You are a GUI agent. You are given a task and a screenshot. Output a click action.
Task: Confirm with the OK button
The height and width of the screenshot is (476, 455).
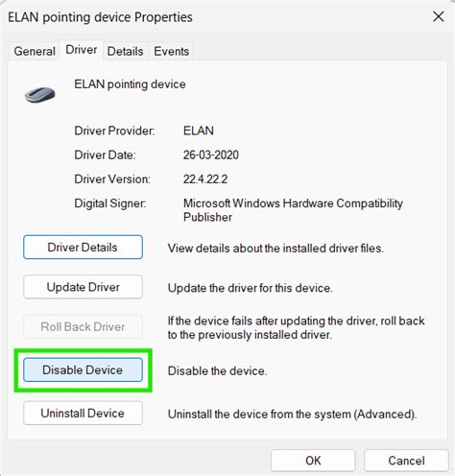pos(313,461)
